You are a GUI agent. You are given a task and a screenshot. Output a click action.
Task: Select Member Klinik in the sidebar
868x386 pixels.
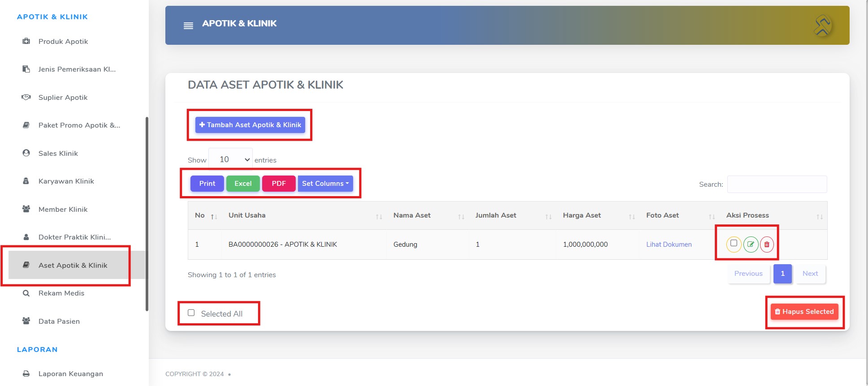point(63,209)
